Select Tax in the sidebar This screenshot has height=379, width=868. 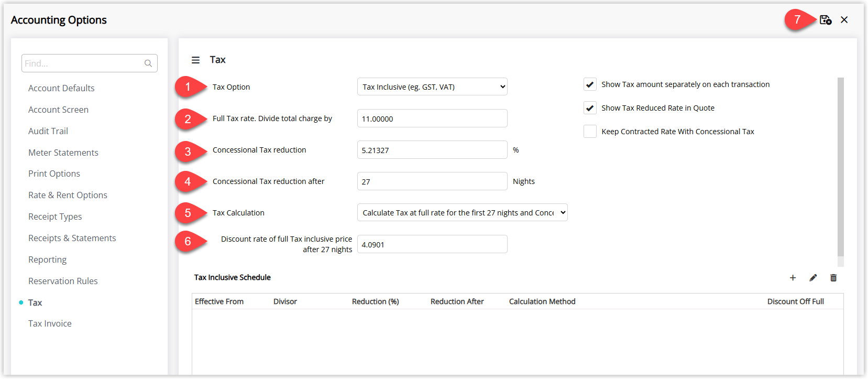click(35, 302)
